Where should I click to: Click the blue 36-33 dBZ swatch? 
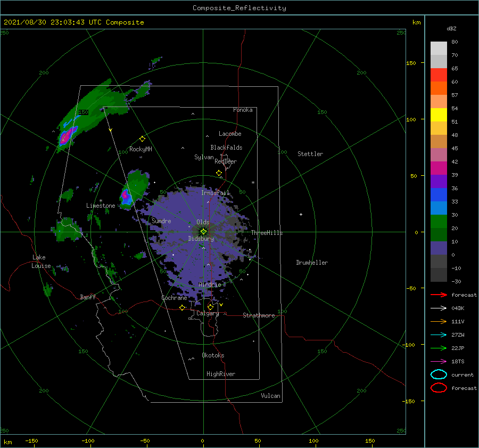pos(439,195)
